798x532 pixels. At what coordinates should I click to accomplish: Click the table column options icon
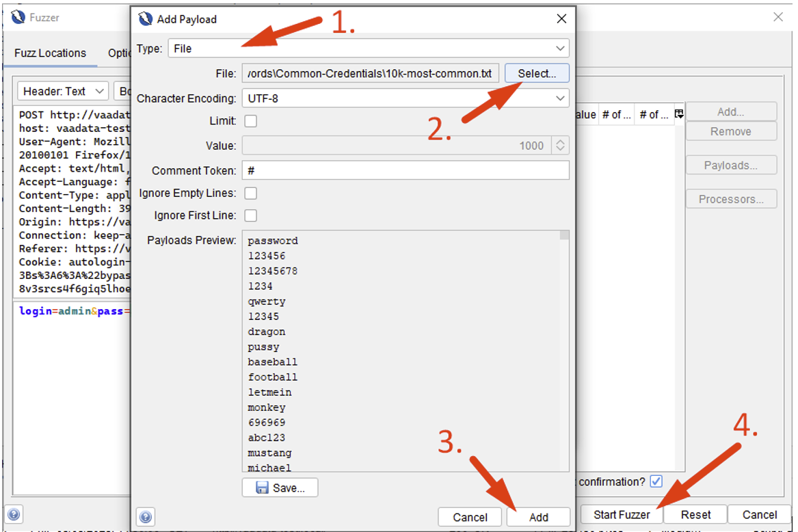[x=679, y=115]
